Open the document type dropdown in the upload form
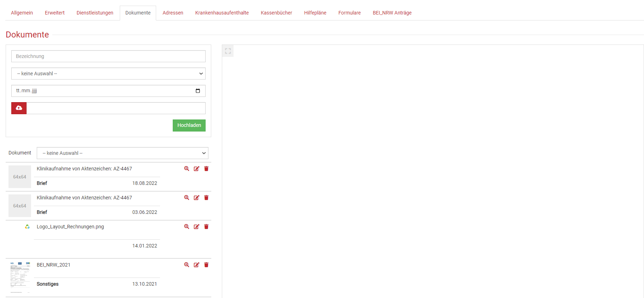The height and width of the screenshot is (298, 644). pyautogui.click(x=108, y=74)
